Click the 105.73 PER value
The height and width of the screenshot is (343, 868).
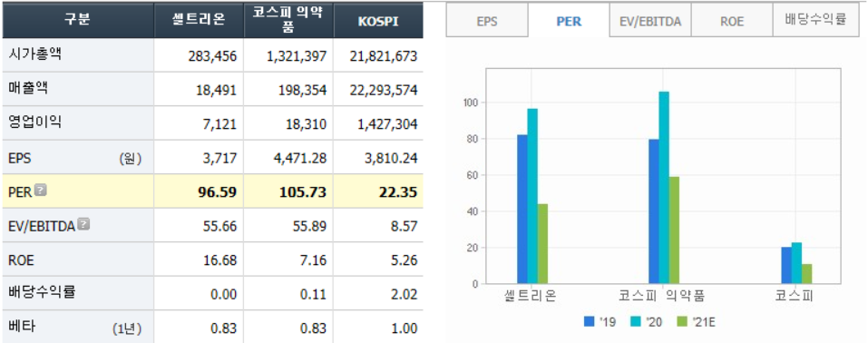(303, 192)
